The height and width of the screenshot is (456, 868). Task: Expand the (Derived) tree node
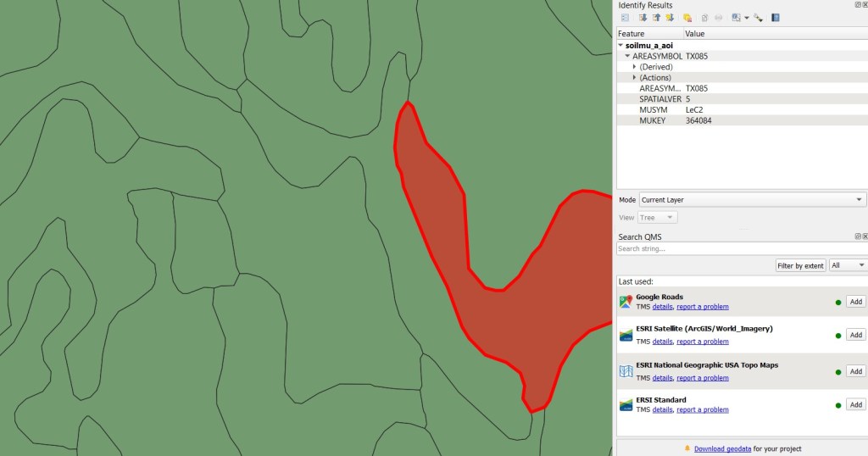click(634, 67)
